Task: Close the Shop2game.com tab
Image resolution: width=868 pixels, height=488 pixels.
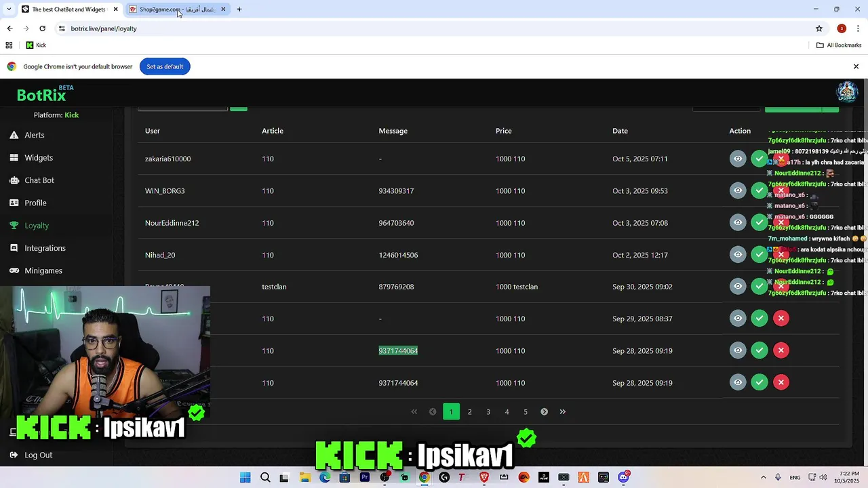Action: [x=223, y=9]
